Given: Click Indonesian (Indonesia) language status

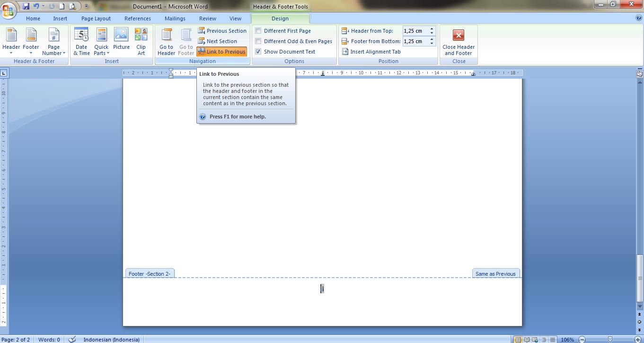Looking at the screenshot, I should (112, 340).
